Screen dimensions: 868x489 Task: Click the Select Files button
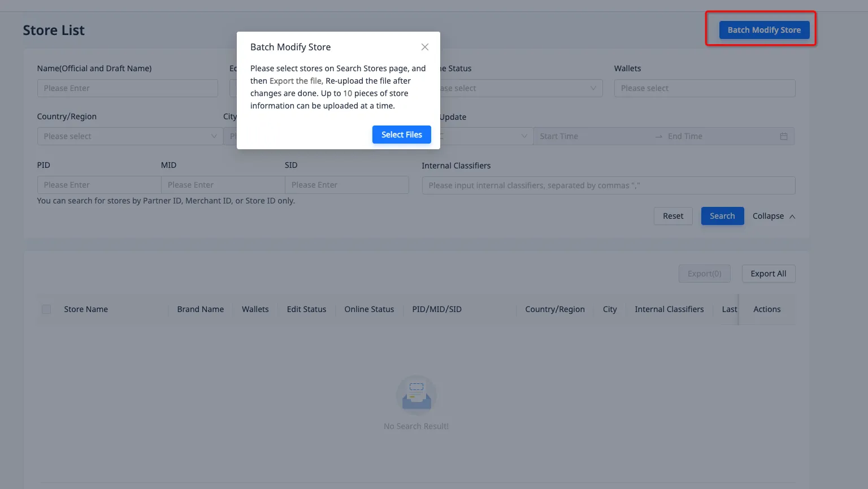(401, 135)
